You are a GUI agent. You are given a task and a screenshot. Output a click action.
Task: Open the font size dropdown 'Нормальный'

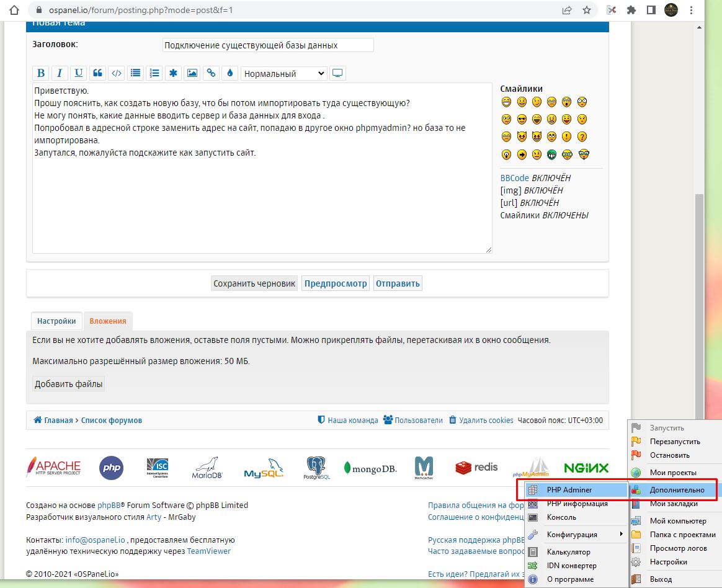click(x=283, y=73)
